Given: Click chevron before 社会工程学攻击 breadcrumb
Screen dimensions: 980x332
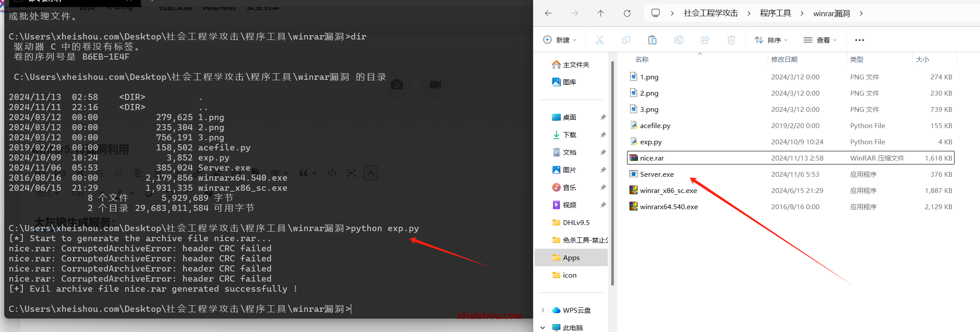Looking at the screenshot, I should 672,13.
